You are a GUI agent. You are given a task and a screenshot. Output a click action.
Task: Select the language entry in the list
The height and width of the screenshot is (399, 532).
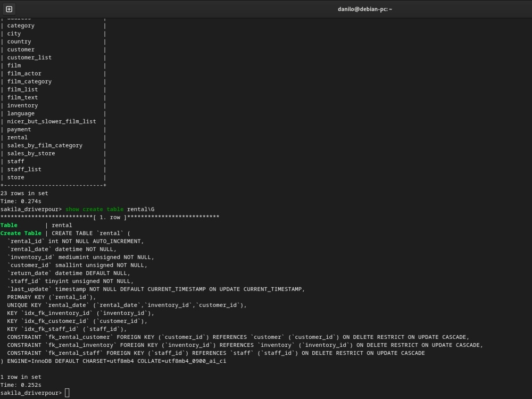click(20, 113)
